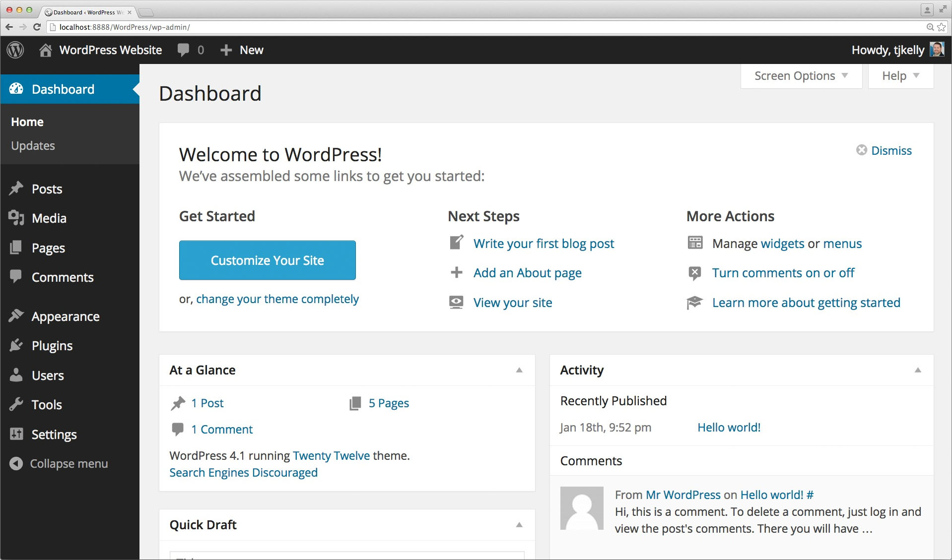Click the Pages icon in sidebar
The image size is (952, 560).
(x=16, y=247)
